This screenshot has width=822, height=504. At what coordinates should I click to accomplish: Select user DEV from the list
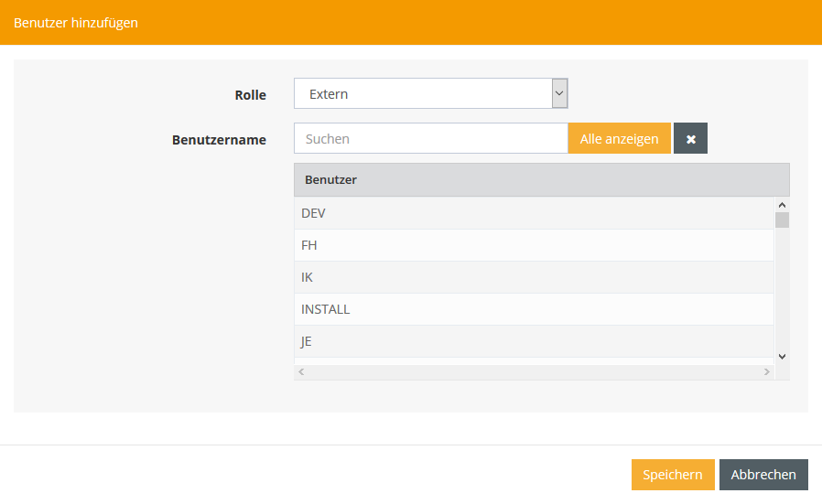pos(313,213)
